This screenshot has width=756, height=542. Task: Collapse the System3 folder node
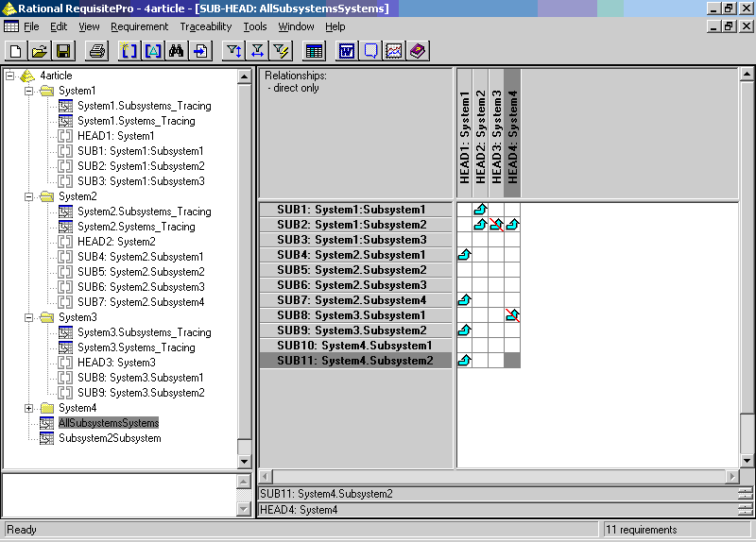pyautogui.click(x=29, y=317)
